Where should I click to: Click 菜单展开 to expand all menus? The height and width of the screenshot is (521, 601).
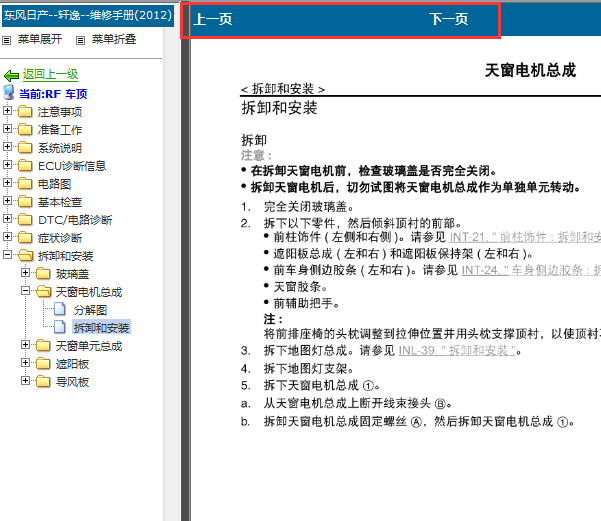pos(40,39)
